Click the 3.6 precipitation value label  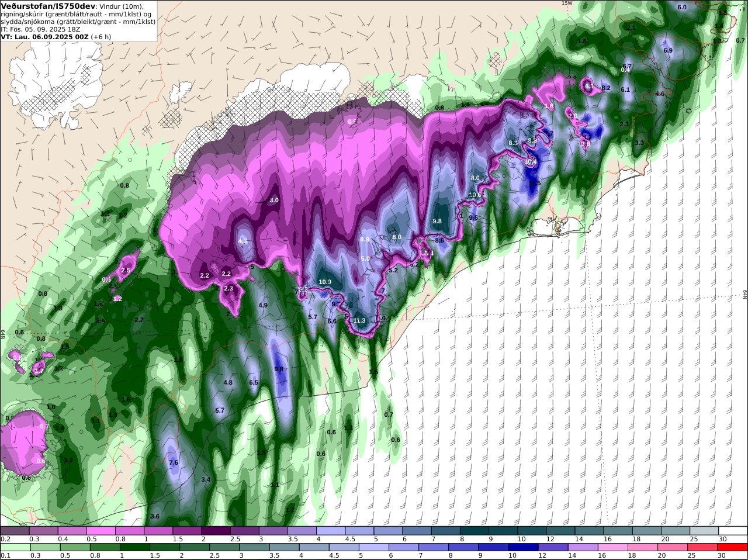pos(155,516)
